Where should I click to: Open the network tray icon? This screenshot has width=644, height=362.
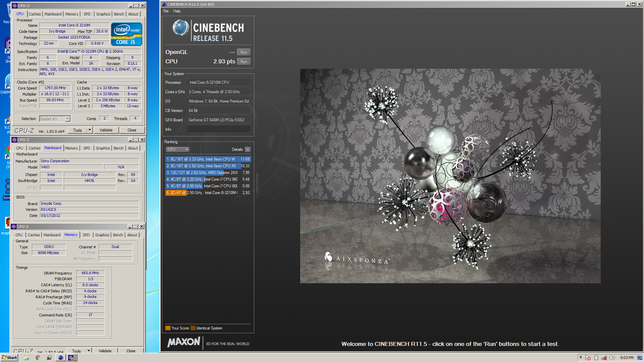pos(604,358)
